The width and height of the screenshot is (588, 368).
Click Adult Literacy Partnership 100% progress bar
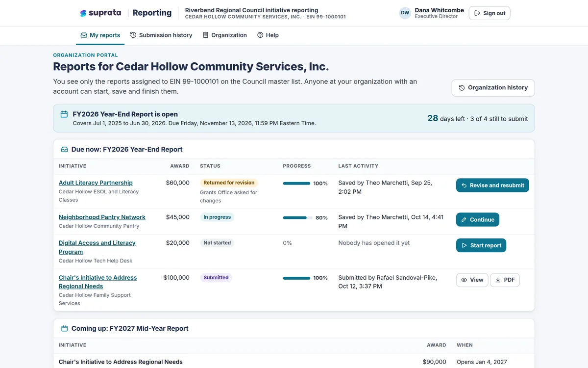[x=297, y=184]
